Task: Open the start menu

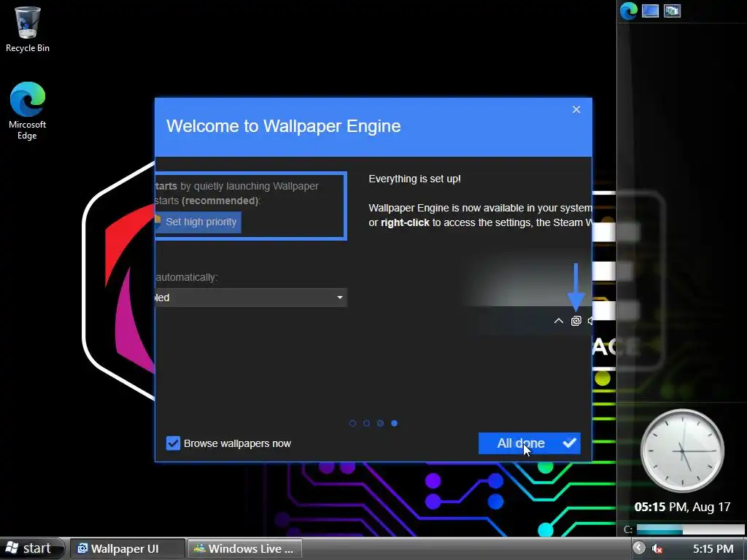Action: 32,548
